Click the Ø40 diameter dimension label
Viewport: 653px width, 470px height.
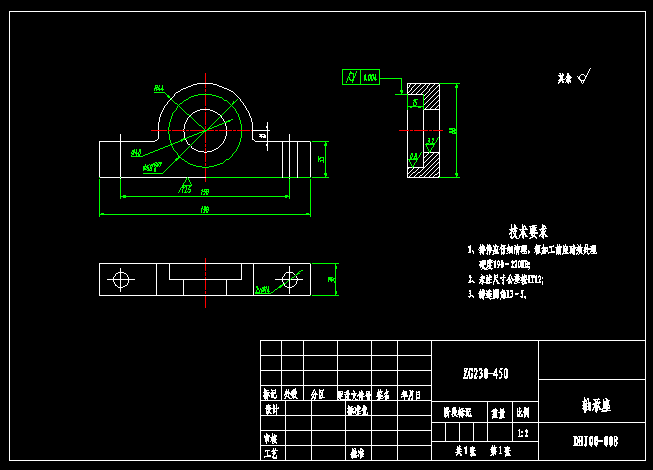(x=136, y=153)
